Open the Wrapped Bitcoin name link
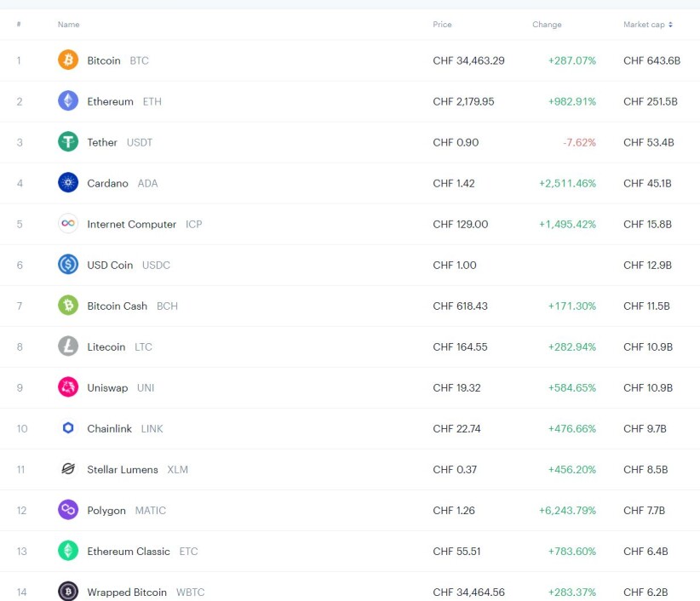Screen dimensions: 700x601 click(x=127, y=592)
